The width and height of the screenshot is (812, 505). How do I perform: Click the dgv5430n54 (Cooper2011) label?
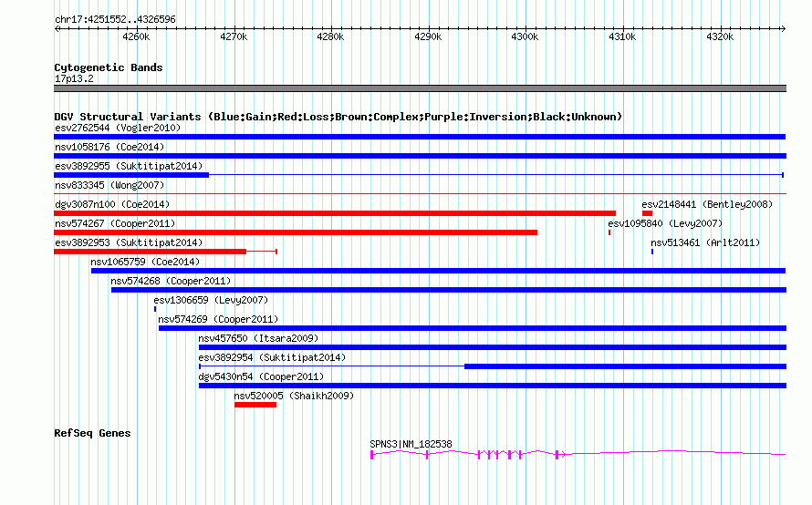point(261,376)
